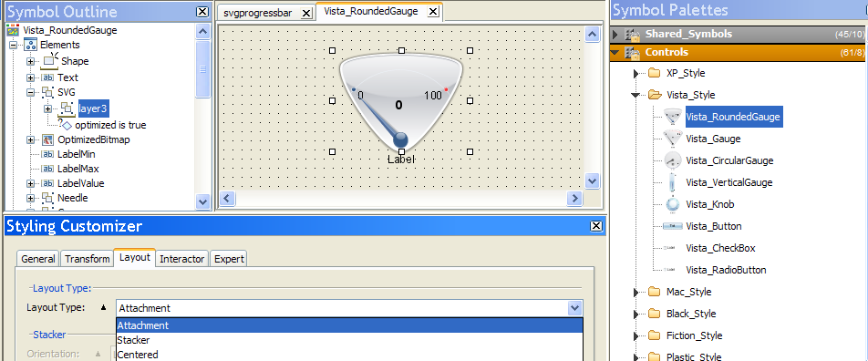This screenshot has width=868, height=361.
Task: Select Vista_CheckBox in the palette
Action: [720, 248]
